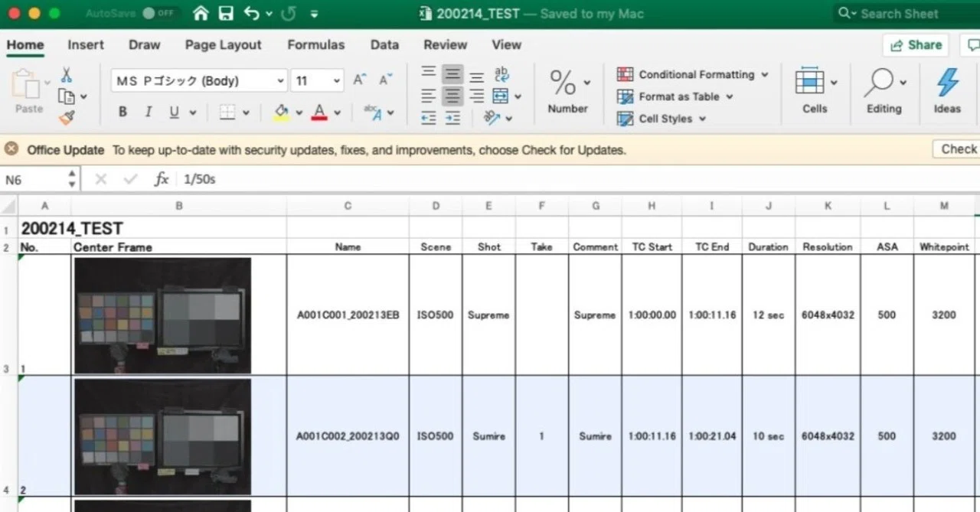Open Insert Function fx button
980x512 pixels.
tap(162, 179)
